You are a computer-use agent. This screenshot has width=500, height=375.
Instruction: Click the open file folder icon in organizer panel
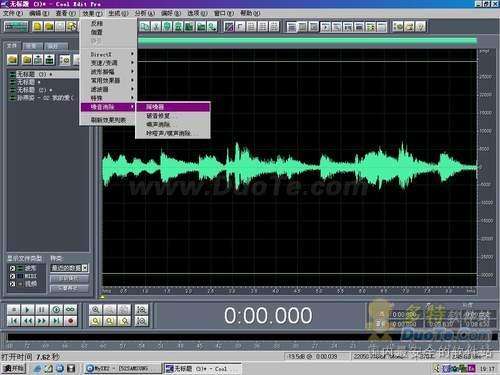point(13,60)
